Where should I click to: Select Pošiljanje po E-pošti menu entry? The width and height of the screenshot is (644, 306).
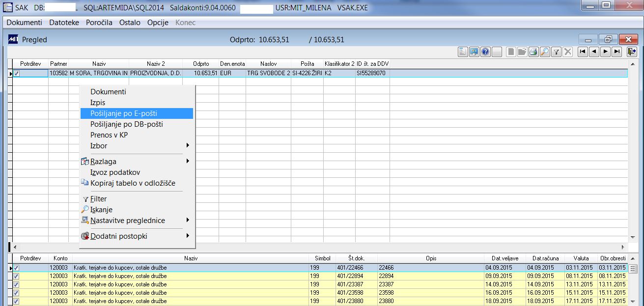[x=137, y=113]
